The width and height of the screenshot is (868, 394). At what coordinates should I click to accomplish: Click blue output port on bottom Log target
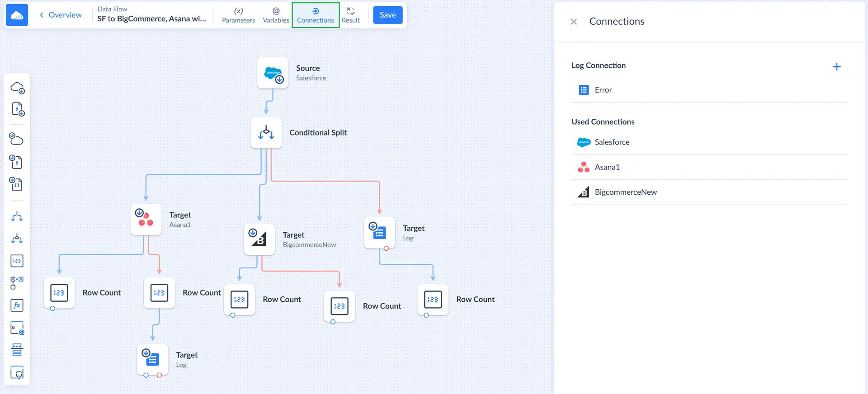(146, 375)
